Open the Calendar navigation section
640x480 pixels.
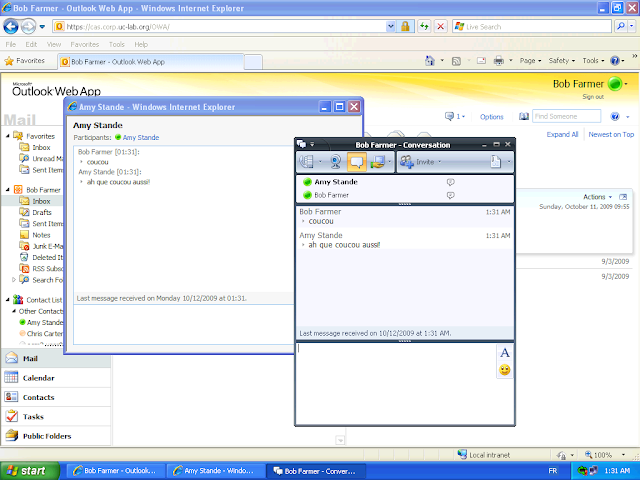[x=56, y=378]
